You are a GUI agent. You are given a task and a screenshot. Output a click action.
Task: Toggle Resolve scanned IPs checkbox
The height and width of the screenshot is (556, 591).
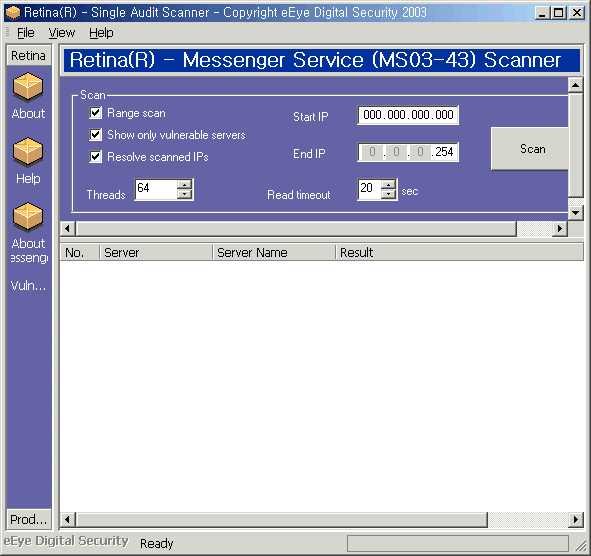[95, 156]
